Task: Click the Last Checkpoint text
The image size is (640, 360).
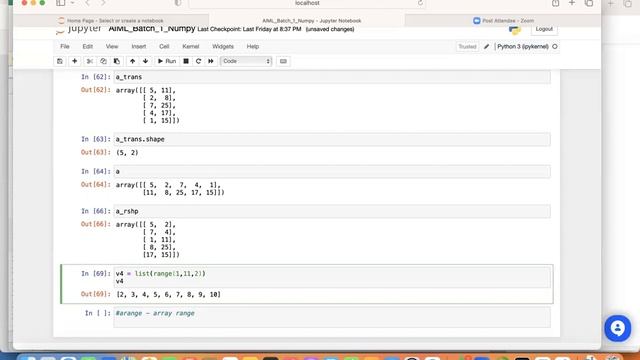Action: click(x=249, y=29)
